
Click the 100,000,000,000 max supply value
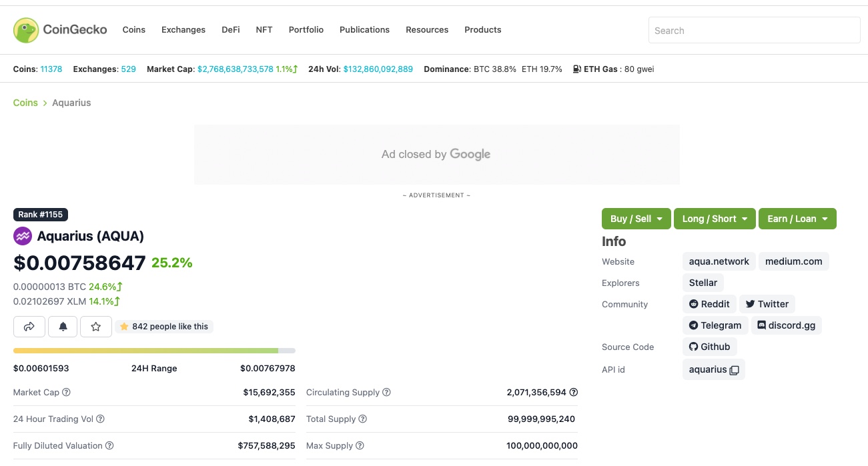pos(542,446)
